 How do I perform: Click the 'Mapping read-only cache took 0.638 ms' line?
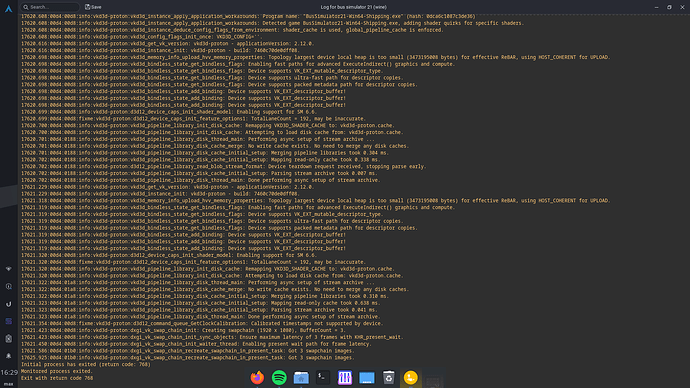coord(201,303)
